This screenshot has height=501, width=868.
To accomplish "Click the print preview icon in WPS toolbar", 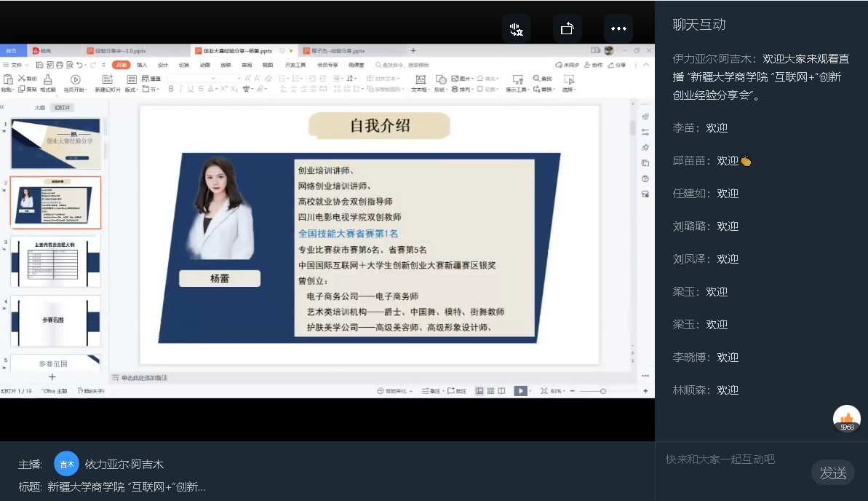I will 70,65.
